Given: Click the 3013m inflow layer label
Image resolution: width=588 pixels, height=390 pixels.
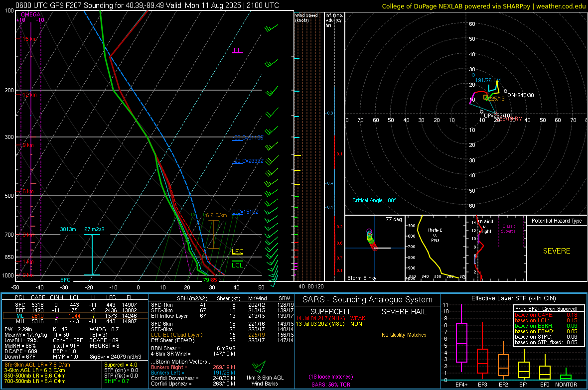Looking at the screenshot, I should [68, 229].
